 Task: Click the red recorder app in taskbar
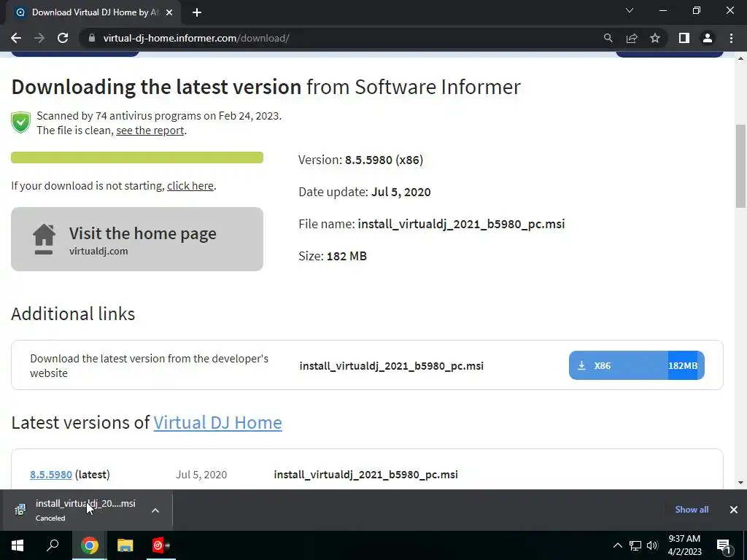click(160, 545)
